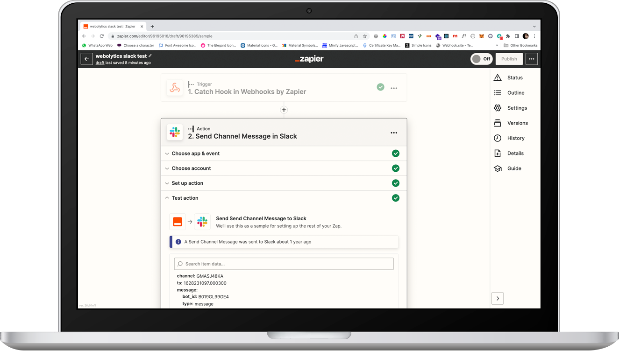The image size is (619, 364).
Task: Click the plus icon between the steps
Action: [x=284, y=110]
